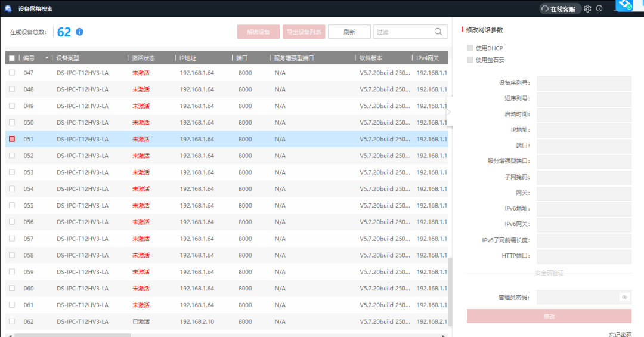Image resolution: width=644 pixels, height=337 pixels.
Task: Open the settings gear in title bar
Action: (587, 8)
